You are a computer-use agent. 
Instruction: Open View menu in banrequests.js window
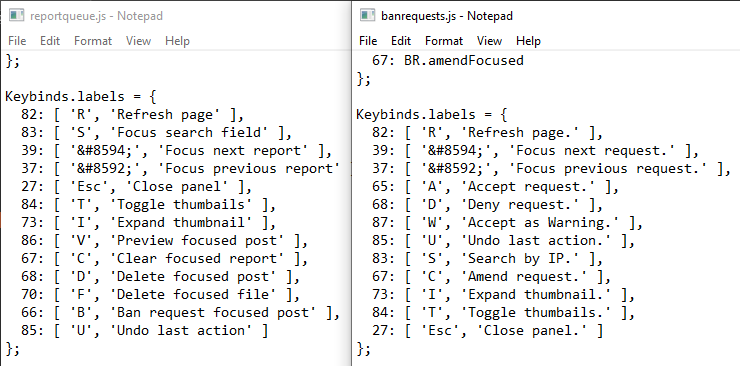coord(489,41)
